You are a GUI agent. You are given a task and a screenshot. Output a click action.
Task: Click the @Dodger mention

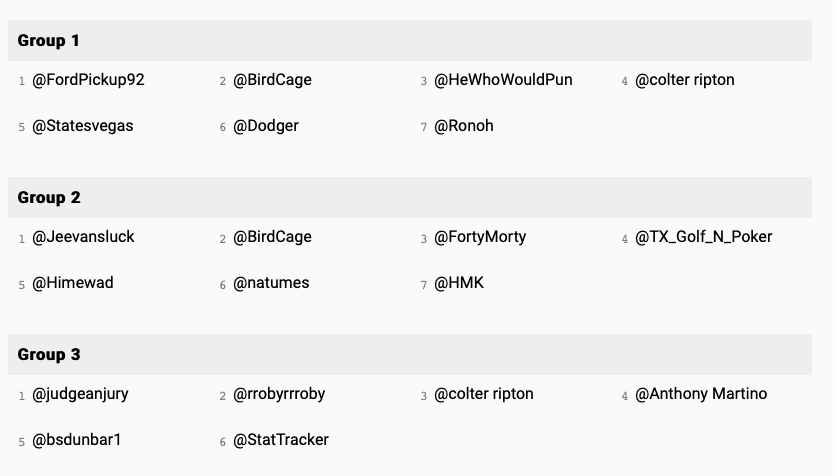pos(265,126)
